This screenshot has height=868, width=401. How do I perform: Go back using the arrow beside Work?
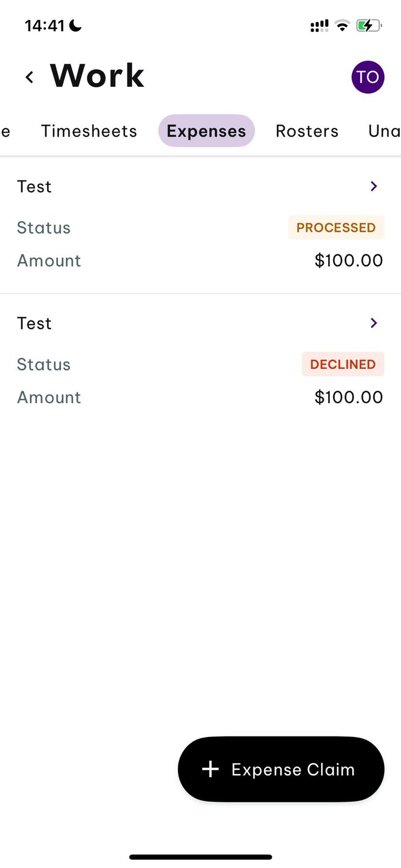point(30,76)
